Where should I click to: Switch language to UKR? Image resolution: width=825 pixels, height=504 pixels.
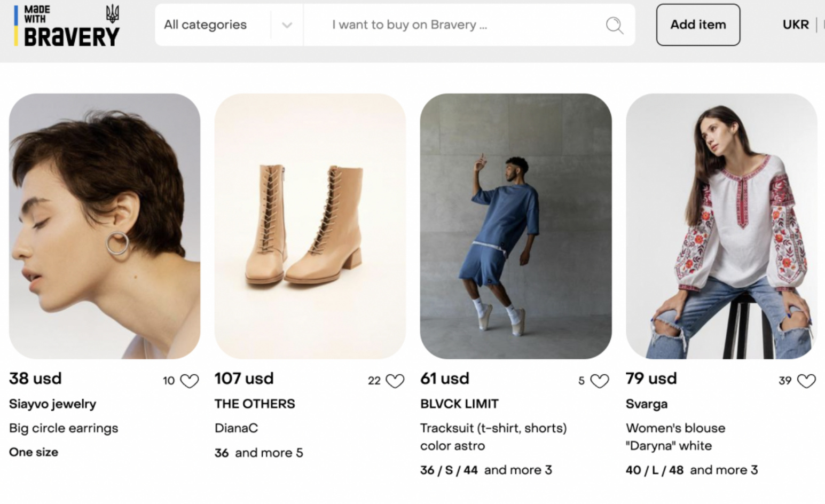795,25
